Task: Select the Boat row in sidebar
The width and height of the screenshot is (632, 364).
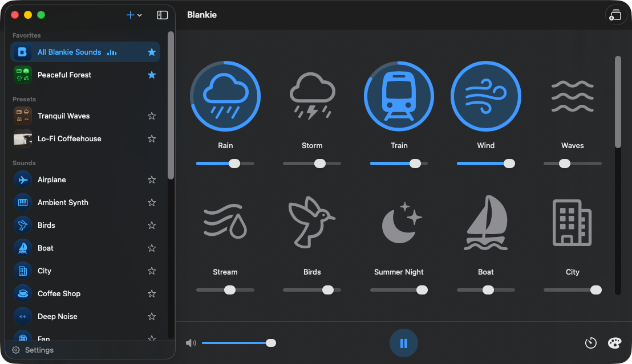Action: (x=85, y=248)
